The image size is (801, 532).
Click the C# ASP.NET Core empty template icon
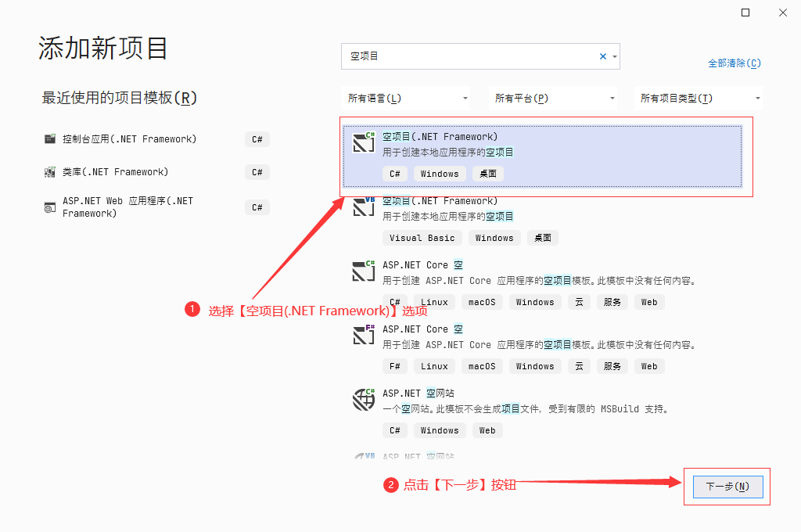point(364,271)
